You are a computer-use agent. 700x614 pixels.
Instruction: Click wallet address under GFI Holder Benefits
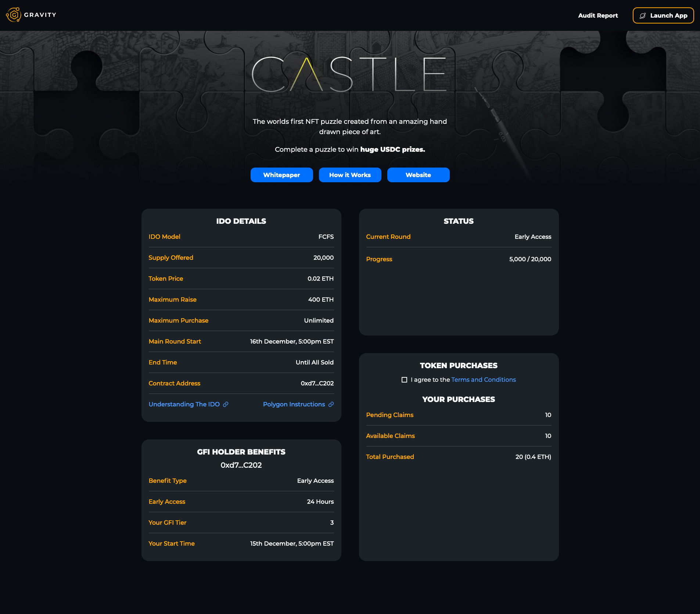pos(241,465)
